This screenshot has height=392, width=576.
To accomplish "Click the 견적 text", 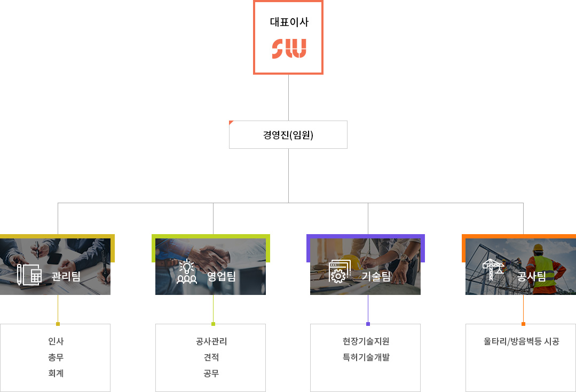I will click(x=211, y=357).
